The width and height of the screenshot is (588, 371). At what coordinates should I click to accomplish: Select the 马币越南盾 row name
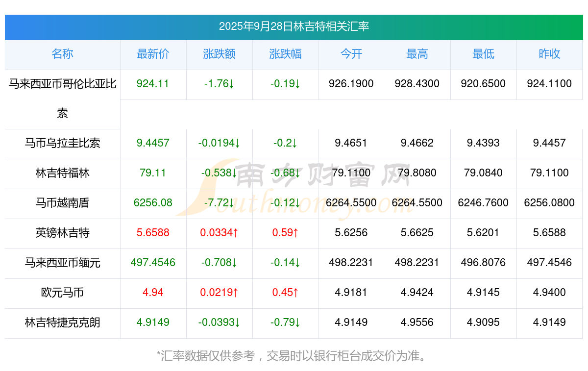62,203
